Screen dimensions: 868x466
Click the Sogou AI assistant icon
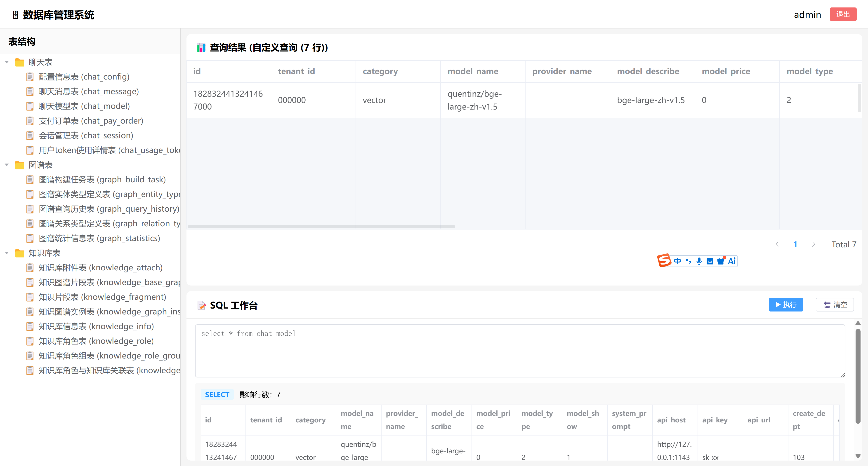[732, 261]
